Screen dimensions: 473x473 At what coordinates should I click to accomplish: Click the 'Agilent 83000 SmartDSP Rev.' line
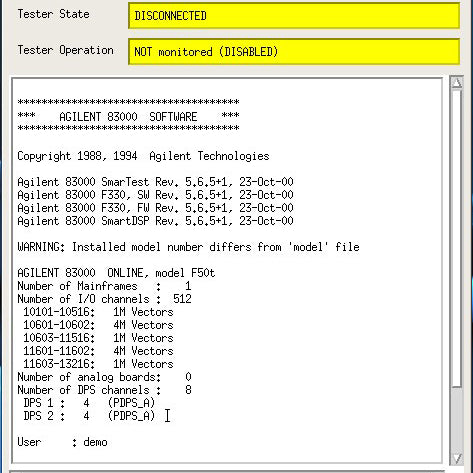[x=155, y=221]
